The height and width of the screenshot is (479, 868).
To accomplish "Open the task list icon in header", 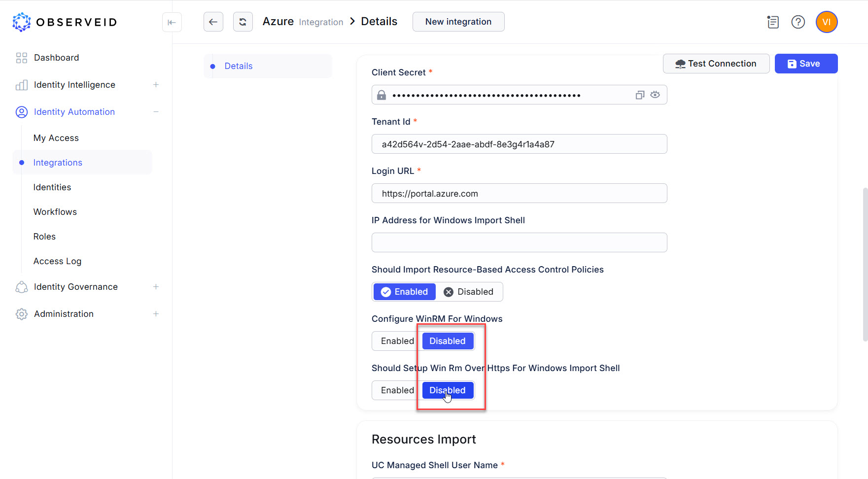I will (x=773, y=22).
